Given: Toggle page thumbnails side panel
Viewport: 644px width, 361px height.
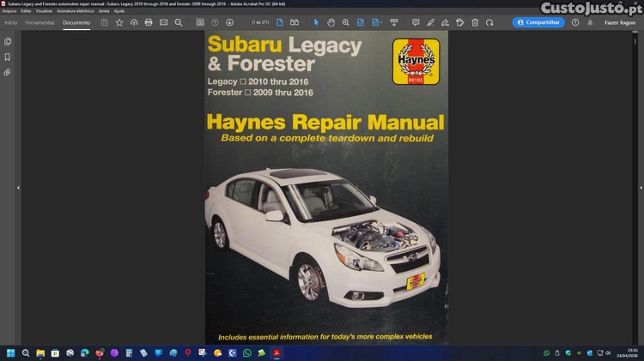Looking at the screenshot, I should 8,41.
